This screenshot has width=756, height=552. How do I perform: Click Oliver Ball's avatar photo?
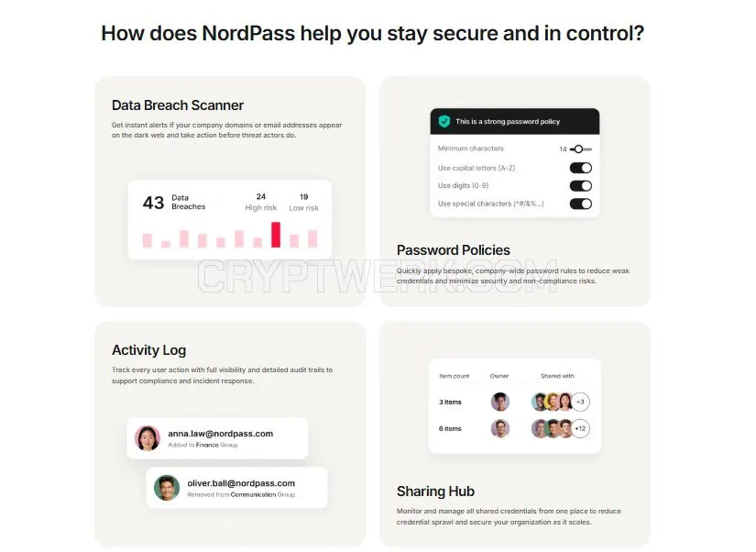click(x=167, y=487)
